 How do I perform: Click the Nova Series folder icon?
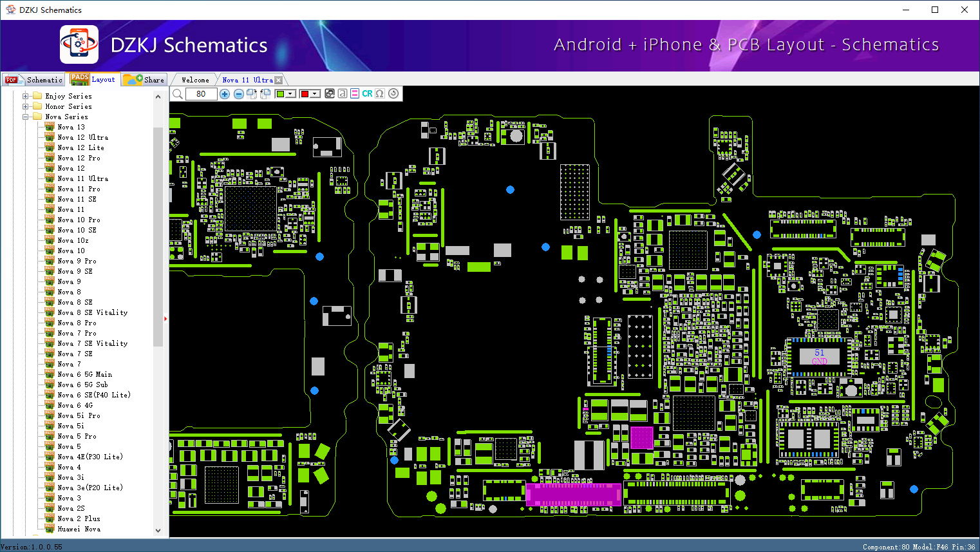coord(37,117)
